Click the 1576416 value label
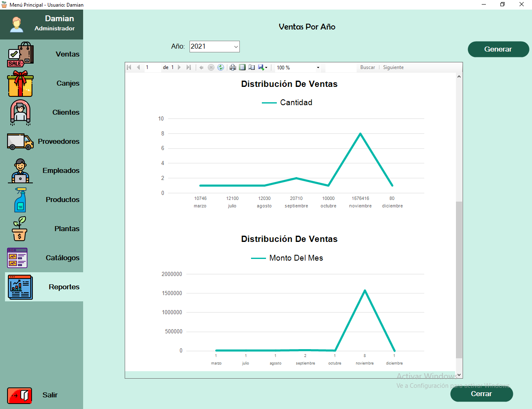 [360, 199]
